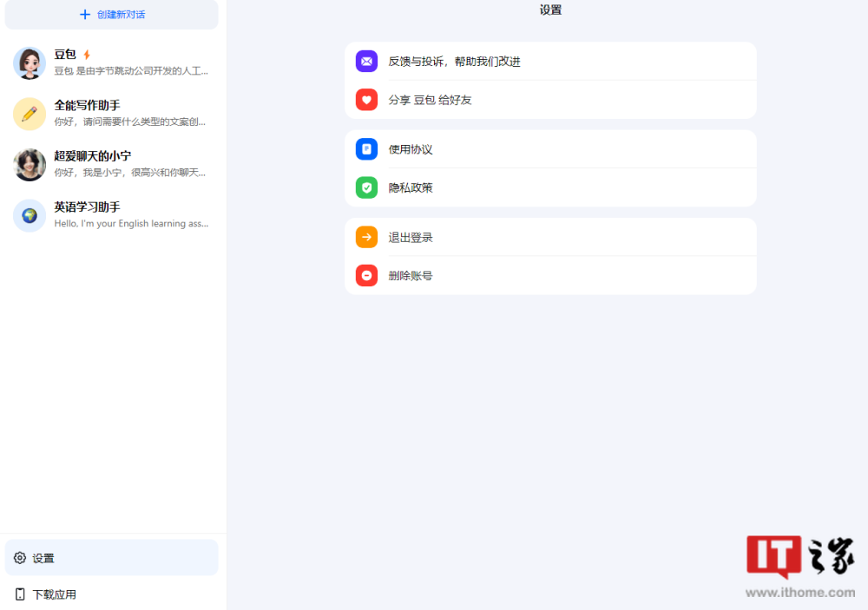Image resolution: width=868 pixels, height=610 pixels.
Task: Open the 豆包 conversation
Action: point(112,62)
